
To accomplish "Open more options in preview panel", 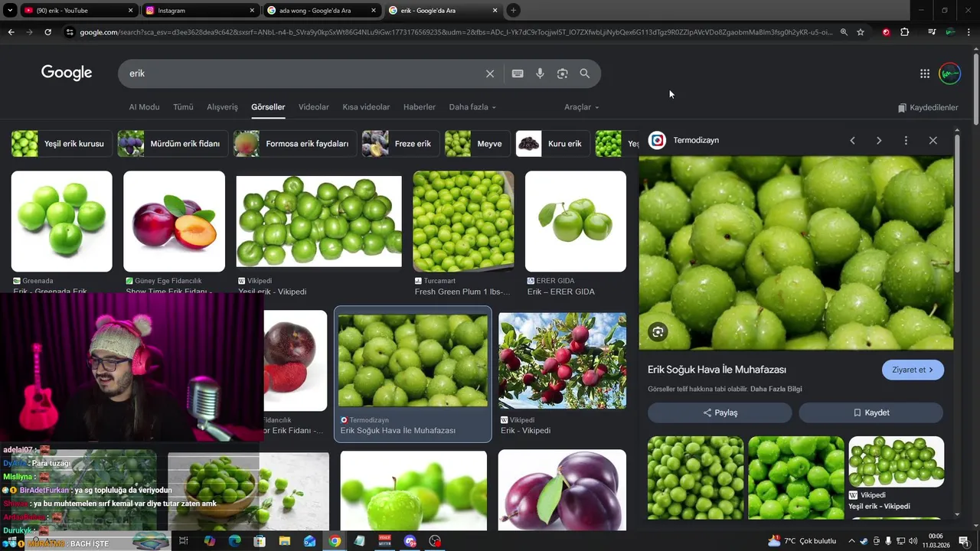I will 906,141.
